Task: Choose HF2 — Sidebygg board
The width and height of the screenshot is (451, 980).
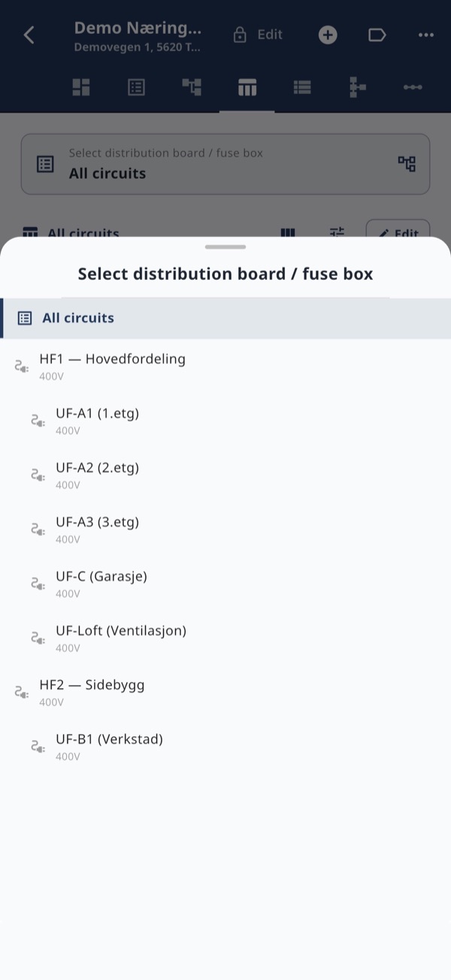Action: tap(225, 692)
